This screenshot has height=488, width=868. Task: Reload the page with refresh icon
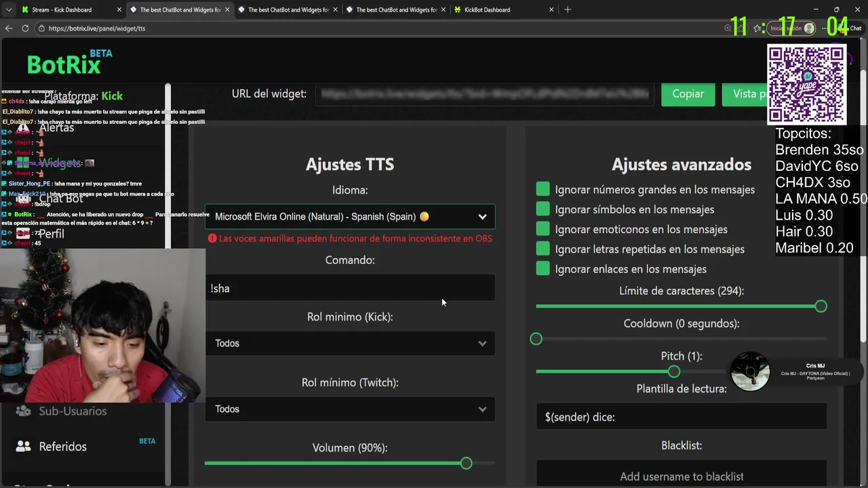(25, 28)
